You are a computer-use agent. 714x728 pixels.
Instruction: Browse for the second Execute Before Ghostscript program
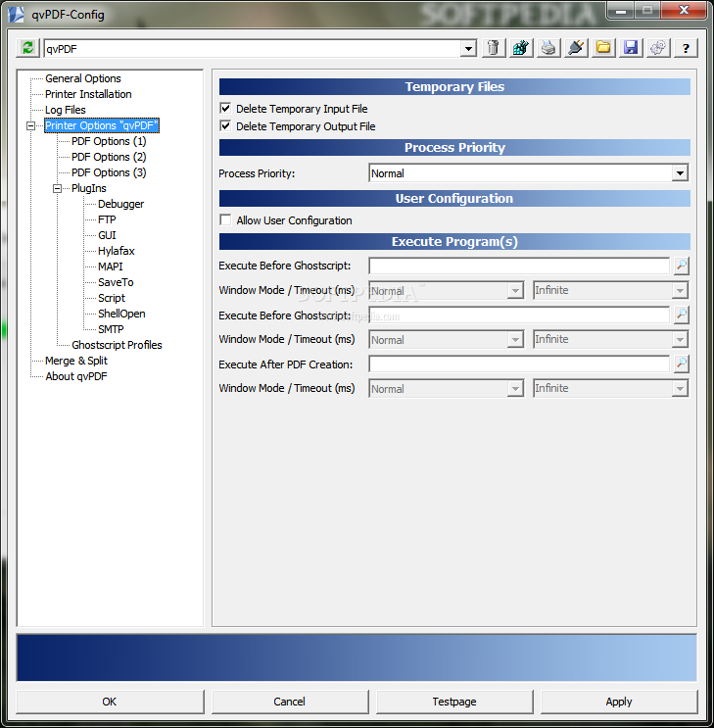[x=681, y=315]
